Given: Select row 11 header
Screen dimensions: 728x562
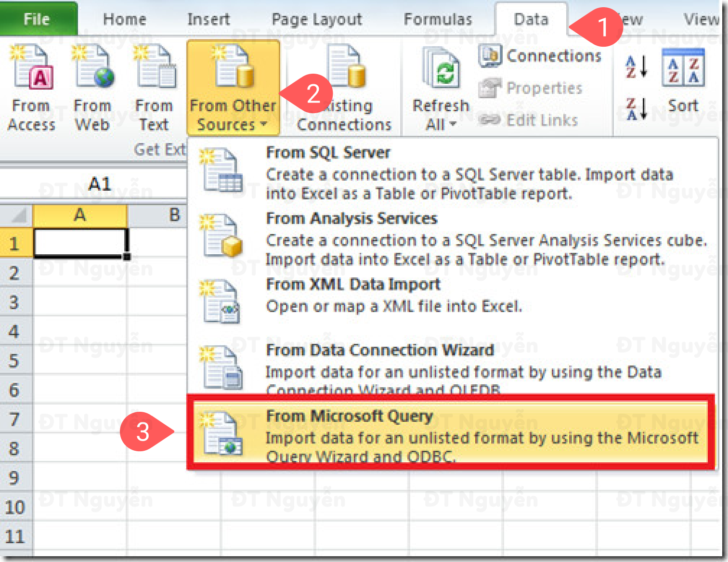Looking at the screenshot, I should (x=15, y=536).
